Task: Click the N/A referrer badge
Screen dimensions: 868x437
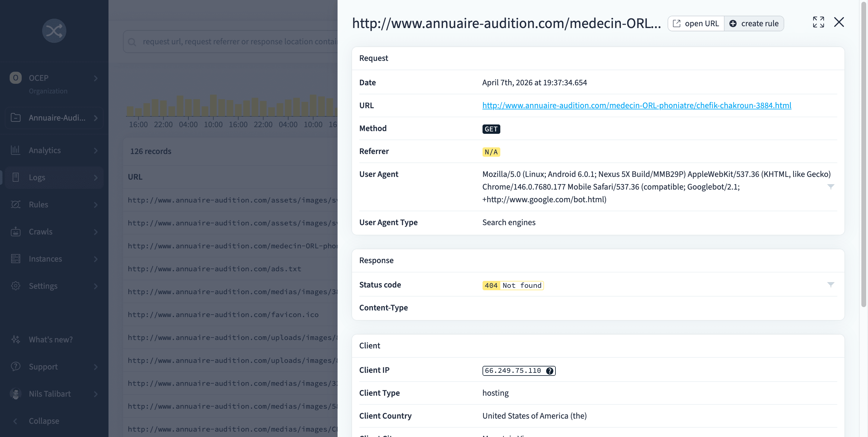Action: [491, 152]
